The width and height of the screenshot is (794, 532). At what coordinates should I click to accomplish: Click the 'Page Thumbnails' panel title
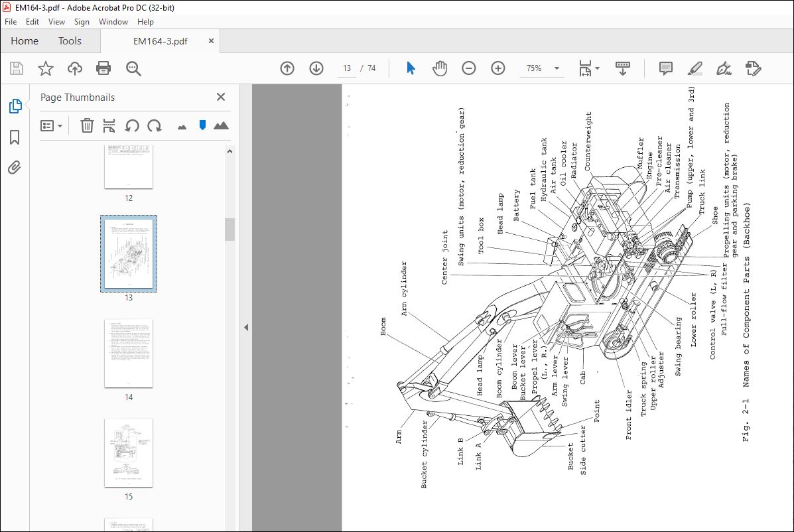pyautogui.click(x=78, y=98)
